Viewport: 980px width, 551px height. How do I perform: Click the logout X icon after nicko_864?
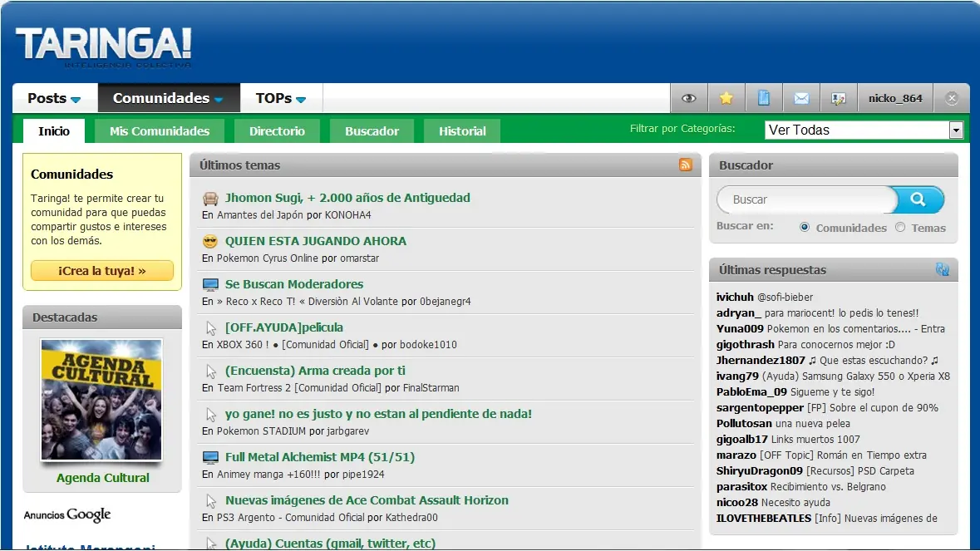tap(952, 98)
